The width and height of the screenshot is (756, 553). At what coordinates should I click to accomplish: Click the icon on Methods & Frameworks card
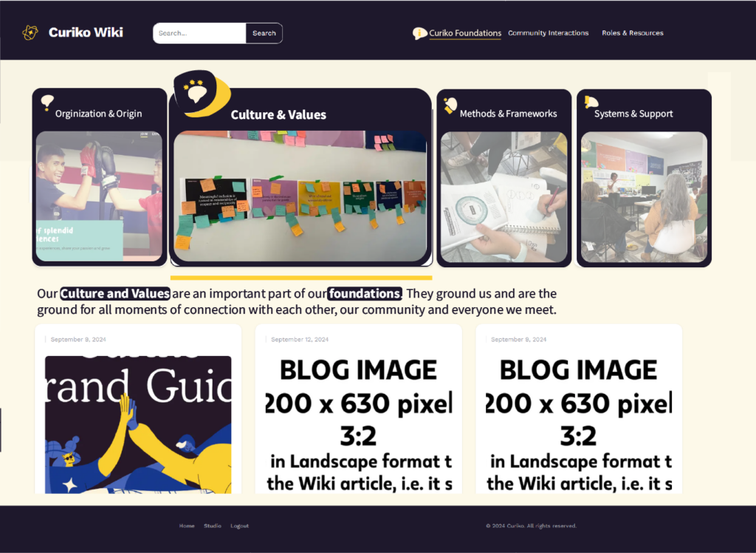point(450,106)
